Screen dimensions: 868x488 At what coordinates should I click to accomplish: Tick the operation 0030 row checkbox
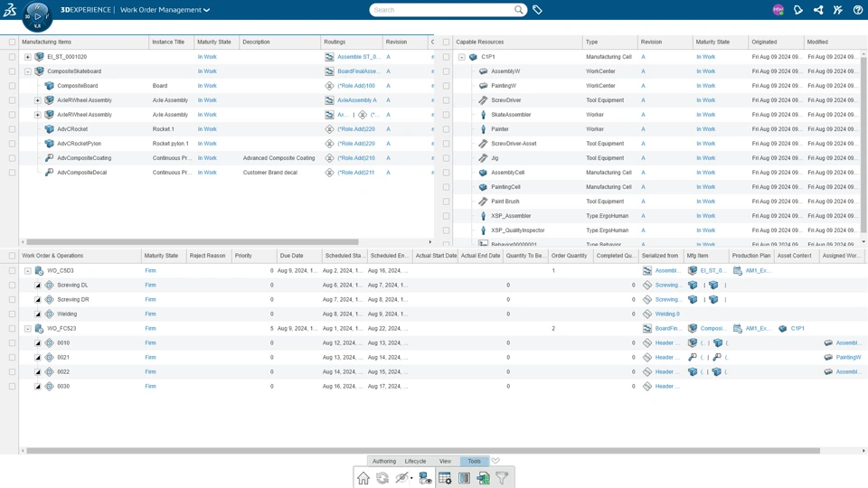pos(12,386)
